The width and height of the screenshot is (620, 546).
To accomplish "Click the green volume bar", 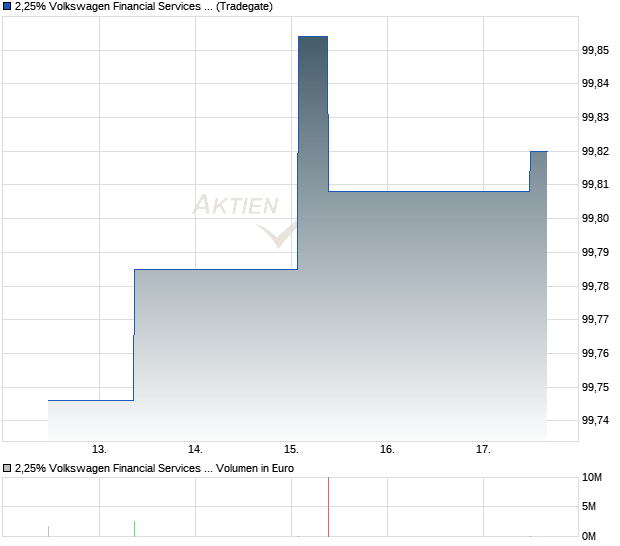I will click(134, 529).
